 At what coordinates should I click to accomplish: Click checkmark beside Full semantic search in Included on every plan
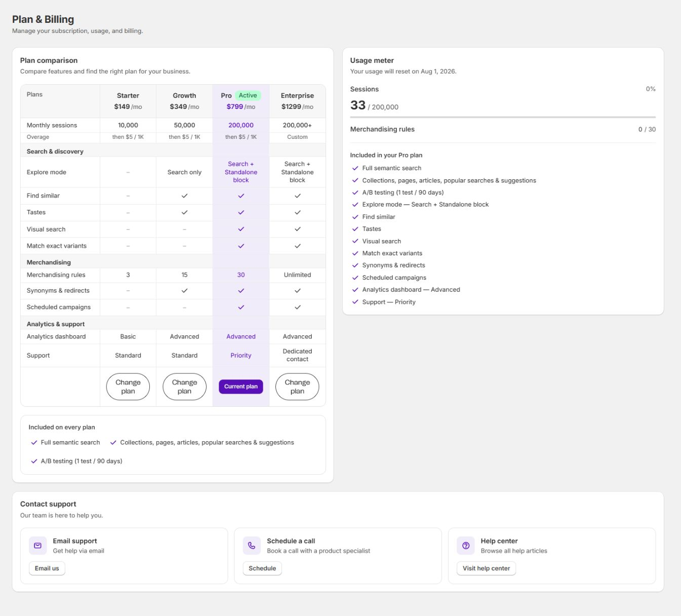[34, 442]
